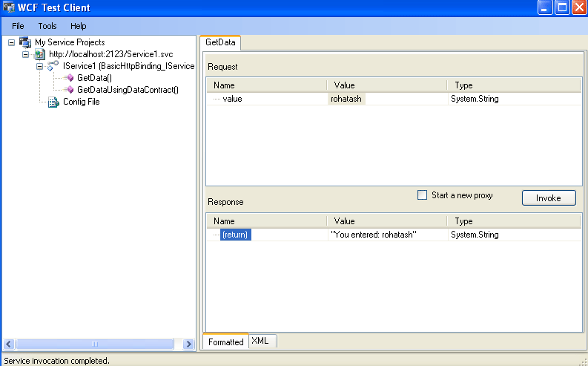The width and height of the screenshot is (588, 366).
Task: Click the Invoke button
Action: 549,197
